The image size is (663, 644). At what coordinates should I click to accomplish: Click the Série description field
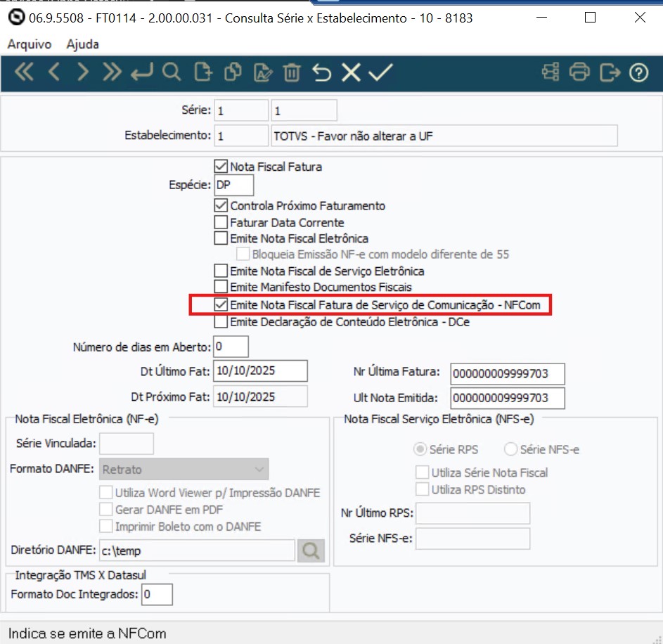point(304,110)
